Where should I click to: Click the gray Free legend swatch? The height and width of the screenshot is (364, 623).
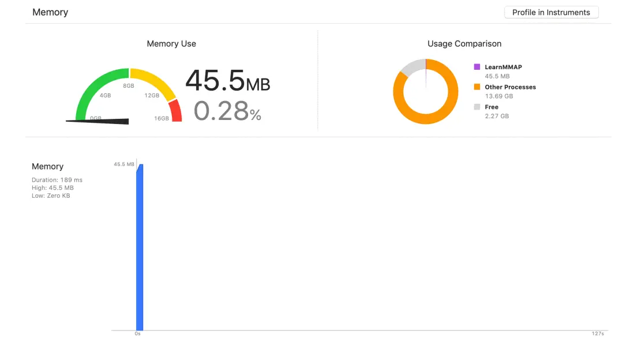click(476, 107)
